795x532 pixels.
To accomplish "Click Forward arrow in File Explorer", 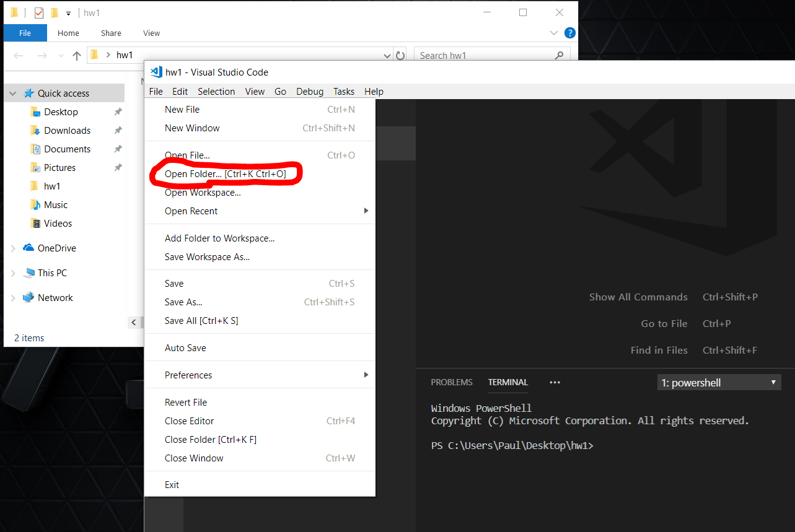I will (42, 56).
